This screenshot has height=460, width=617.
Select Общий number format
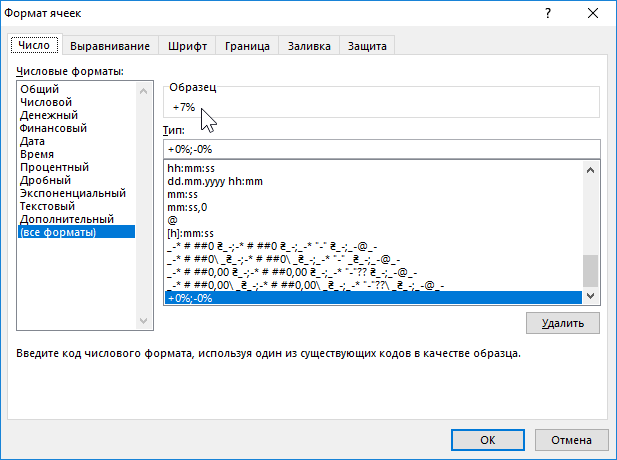point(77,89)
